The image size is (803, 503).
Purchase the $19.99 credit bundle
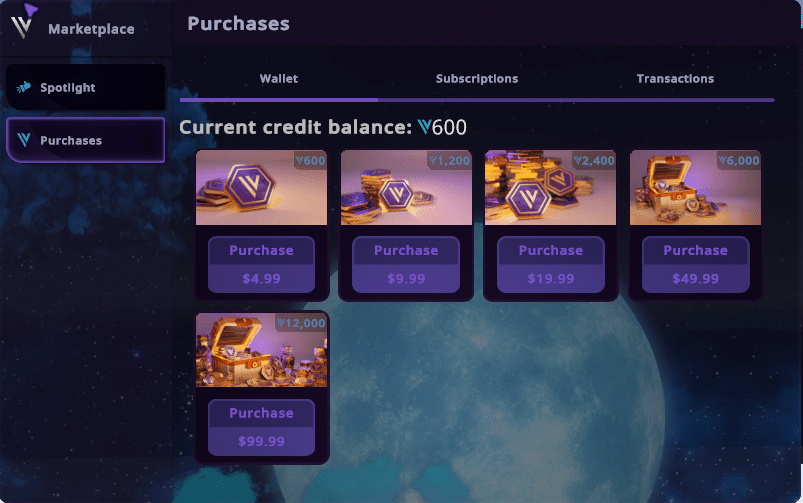pyautogui.click(x=550, y=265)
